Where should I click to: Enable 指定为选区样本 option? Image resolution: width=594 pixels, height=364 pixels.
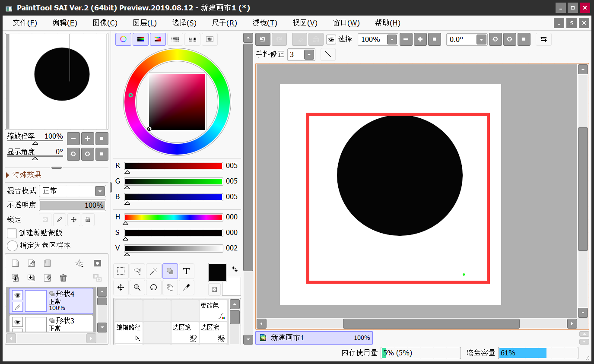click(13, 246)
